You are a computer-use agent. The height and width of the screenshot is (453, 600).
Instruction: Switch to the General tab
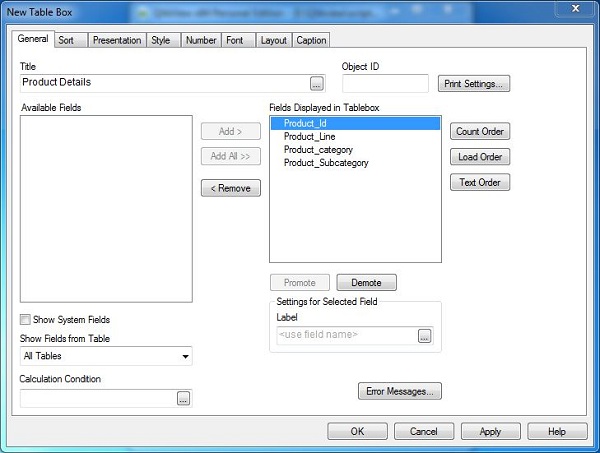(33, 39)
